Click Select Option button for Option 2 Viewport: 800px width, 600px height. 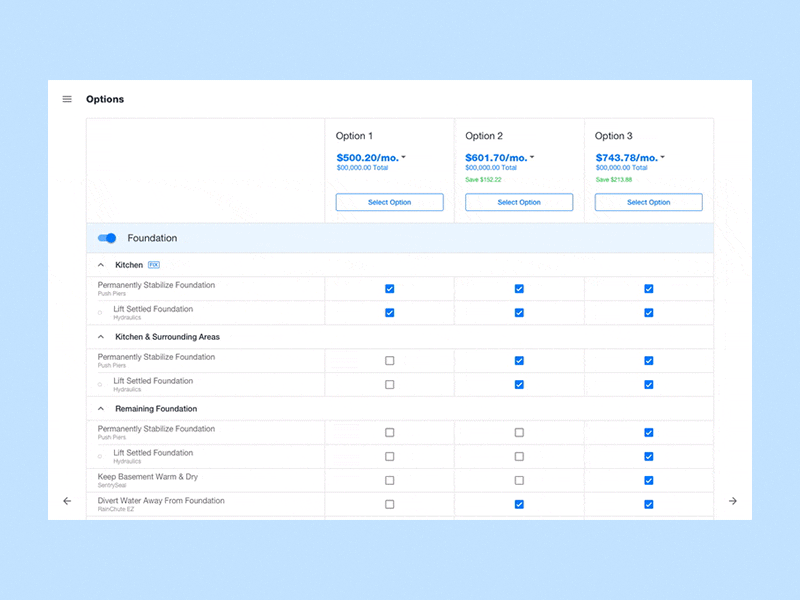pyautogui.click(x=519, y=202)
